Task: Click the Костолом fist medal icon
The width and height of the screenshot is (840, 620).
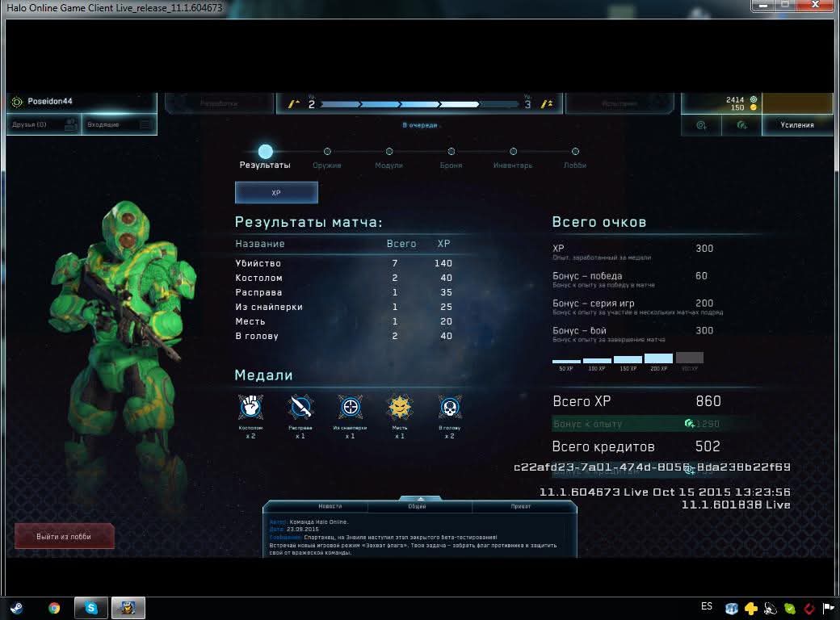Action: point(250,407)
